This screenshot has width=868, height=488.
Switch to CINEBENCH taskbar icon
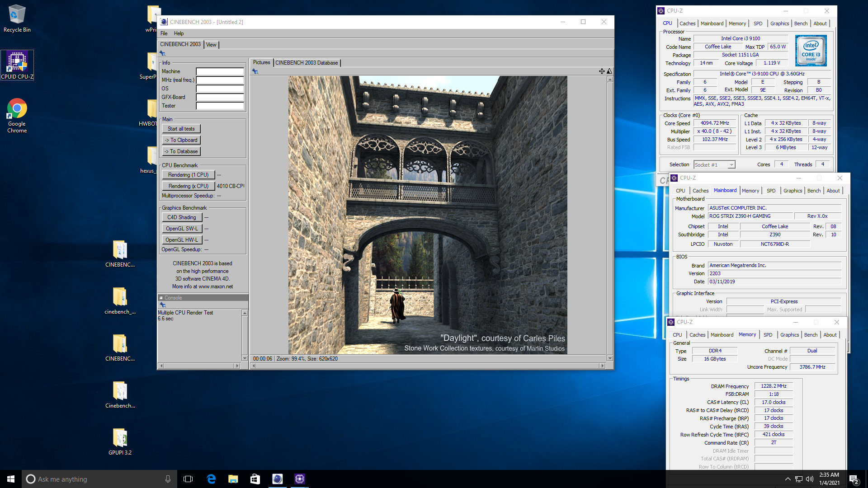coord(278,479)
